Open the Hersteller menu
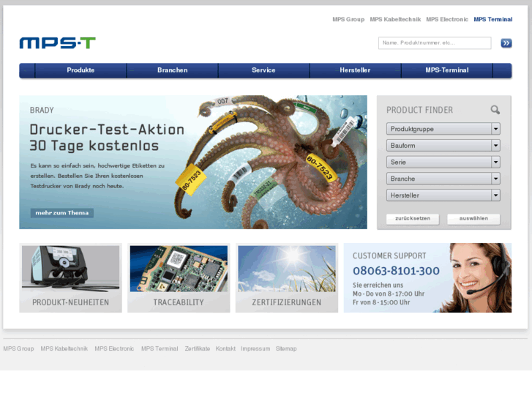Screen dimensions: 532x399 coord(355,70)
